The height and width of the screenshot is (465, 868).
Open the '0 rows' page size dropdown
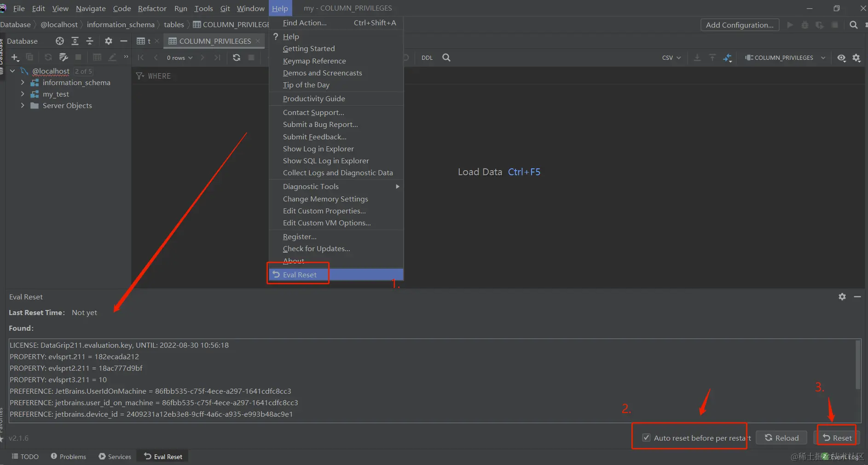tap(180, 58)
